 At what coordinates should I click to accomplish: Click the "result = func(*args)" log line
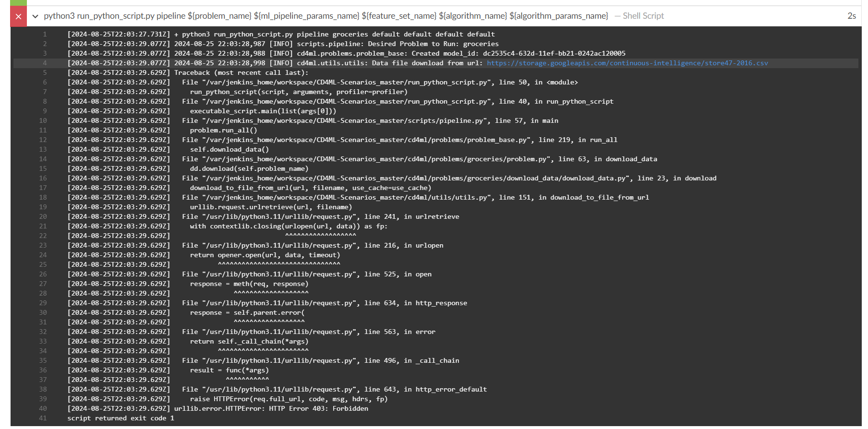tap(229, 370)
